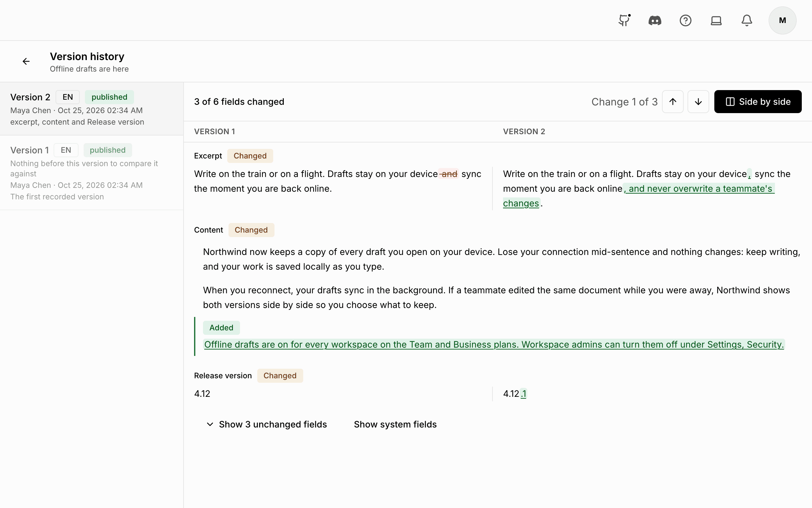The width and height of the screenshot is (812, 508).
Task: Click 'The first recorded version' note
Action: coord(57,197)
